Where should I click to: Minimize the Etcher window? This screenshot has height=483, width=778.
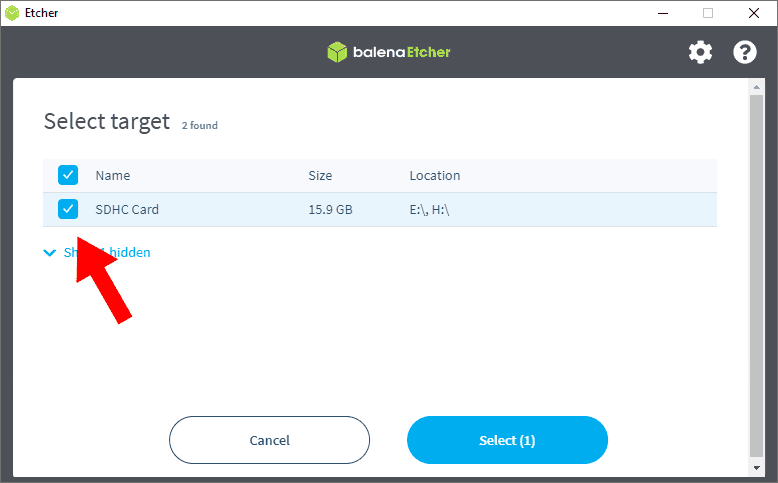click(663, 13)
